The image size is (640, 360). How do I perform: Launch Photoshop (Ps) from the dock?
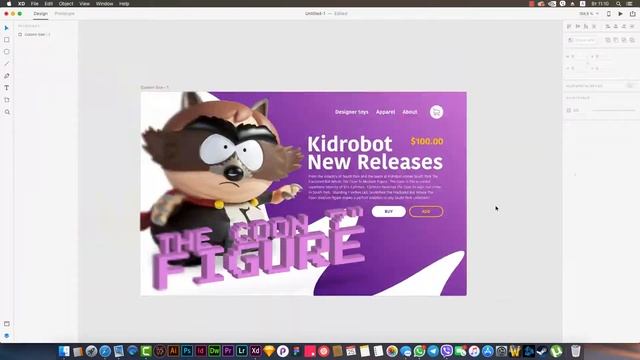click(187, 351)
